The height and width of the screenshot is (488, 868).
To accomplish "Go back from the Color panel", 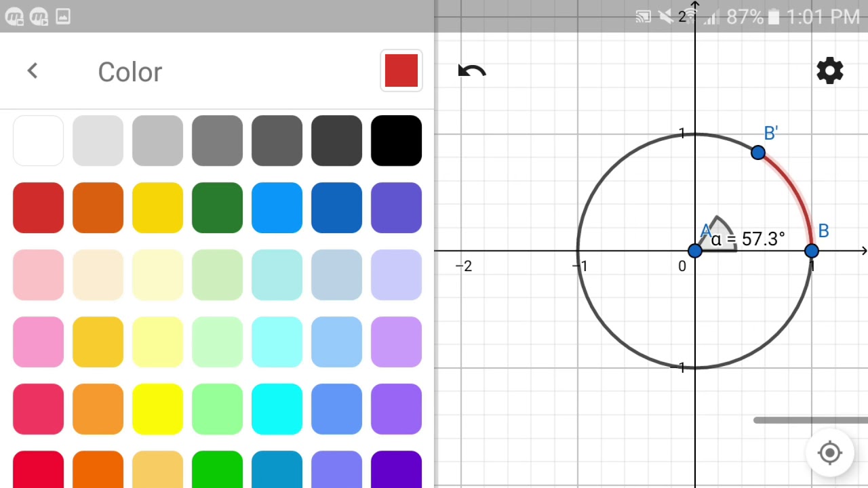I will point(33,70).
